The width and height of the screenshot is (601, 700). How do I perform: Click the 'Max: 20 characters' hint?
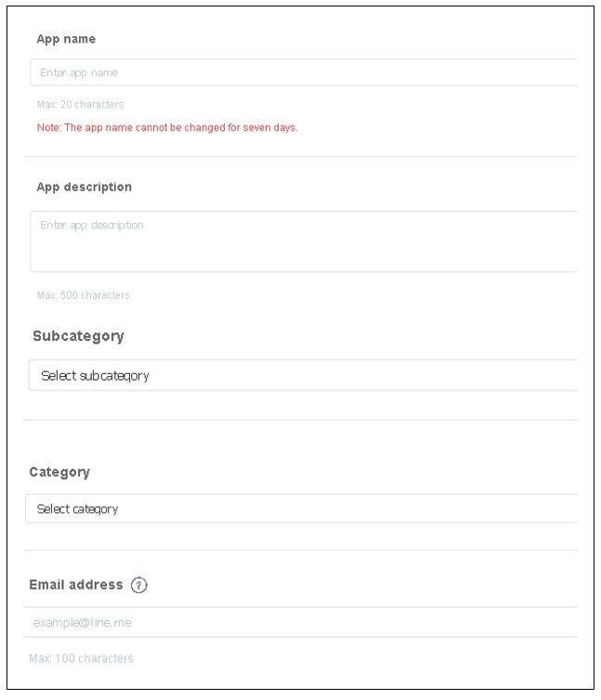click(80, 105)
